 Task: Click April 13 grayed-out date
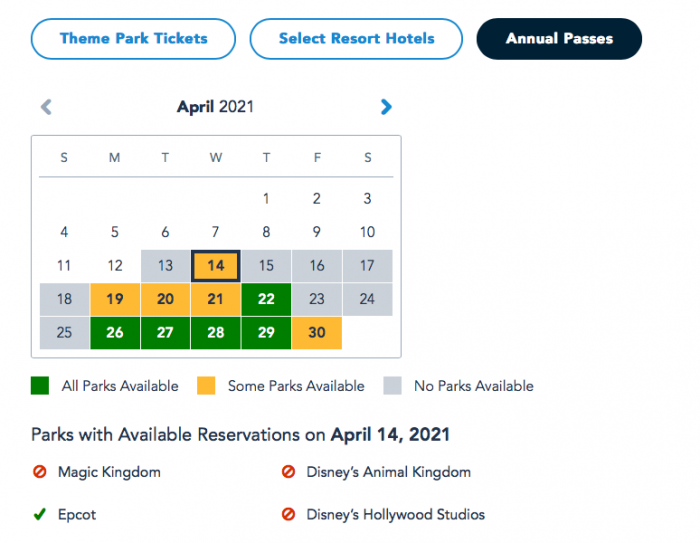pyautogui.click(x=166, y=266)
